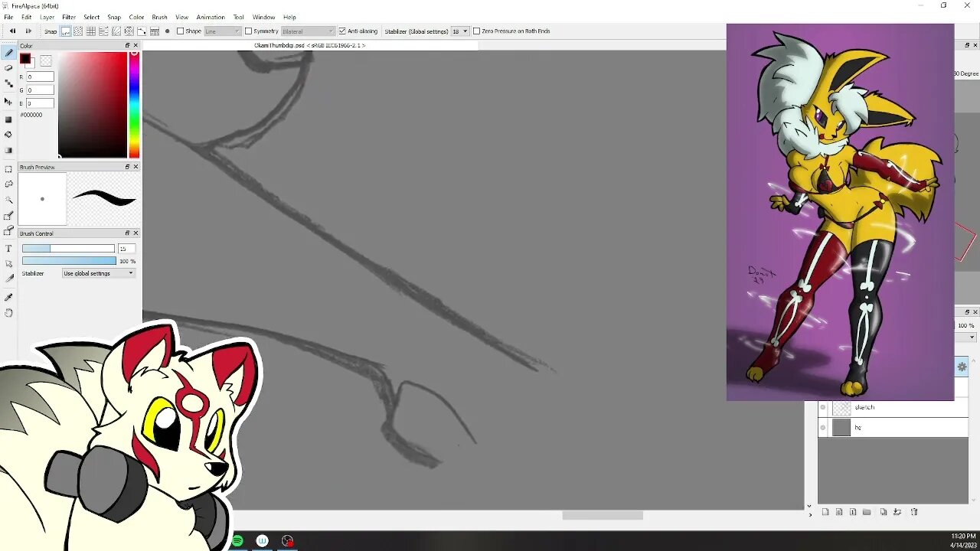Screen dimensions: 980x551
Task: Click the transparent color swatch
Action: (46, 61)
